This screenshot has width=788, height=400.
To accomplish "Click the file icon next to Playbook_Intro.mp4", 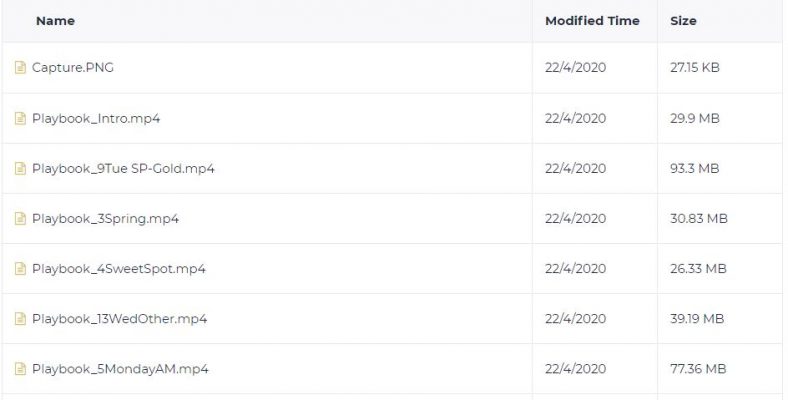I will 20,119.
